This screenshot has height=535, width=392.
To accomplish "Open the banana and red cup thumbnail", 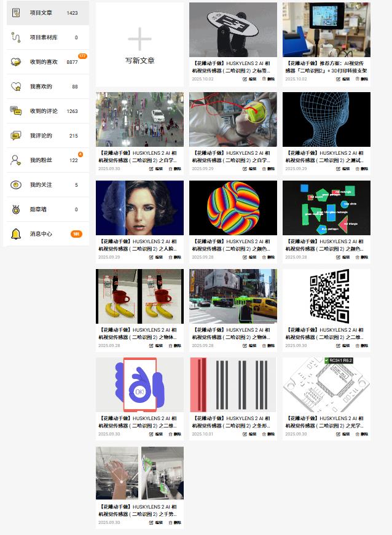I will pyautogui.click(x=139, y=296).
